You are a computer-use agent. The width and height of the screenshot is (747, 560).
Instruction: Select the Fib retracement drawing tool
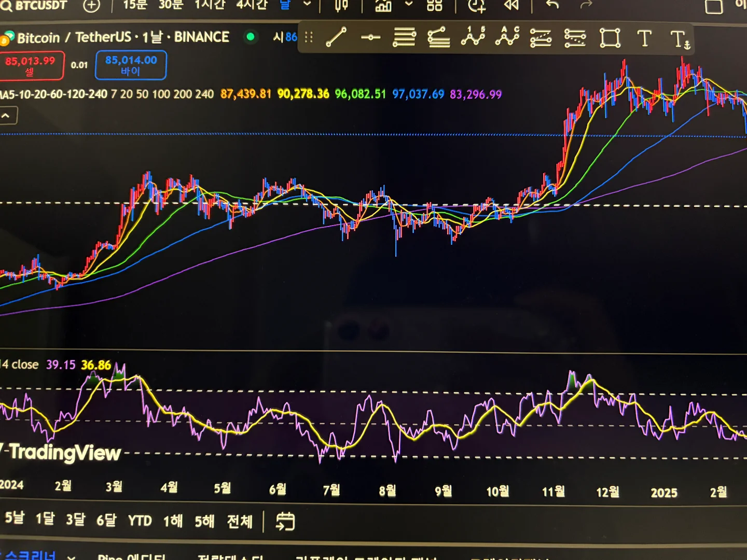(x=404, y=38)
